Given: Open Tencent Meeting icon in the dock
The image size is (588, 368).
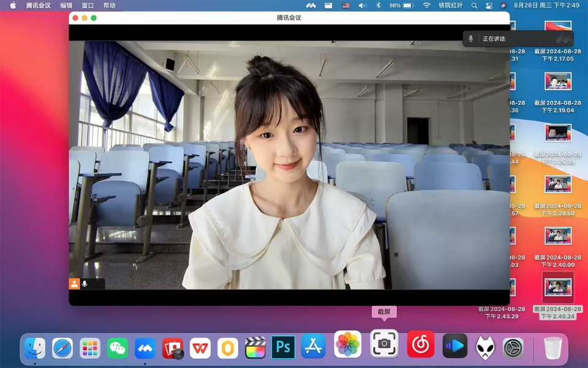Looking at the screenshot, I should pyautogui.click(x=145, y=348).
